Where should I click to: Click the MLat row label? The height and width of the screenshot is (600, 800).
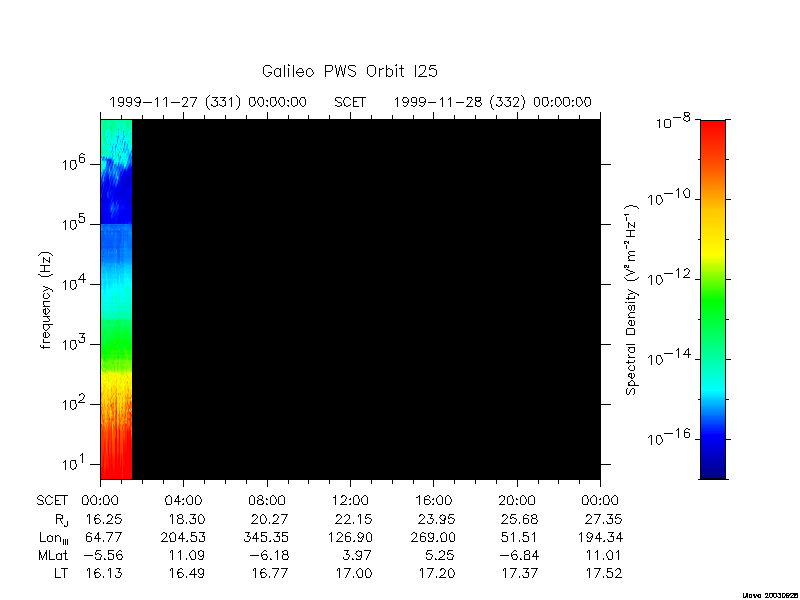(x=53, y=555)
